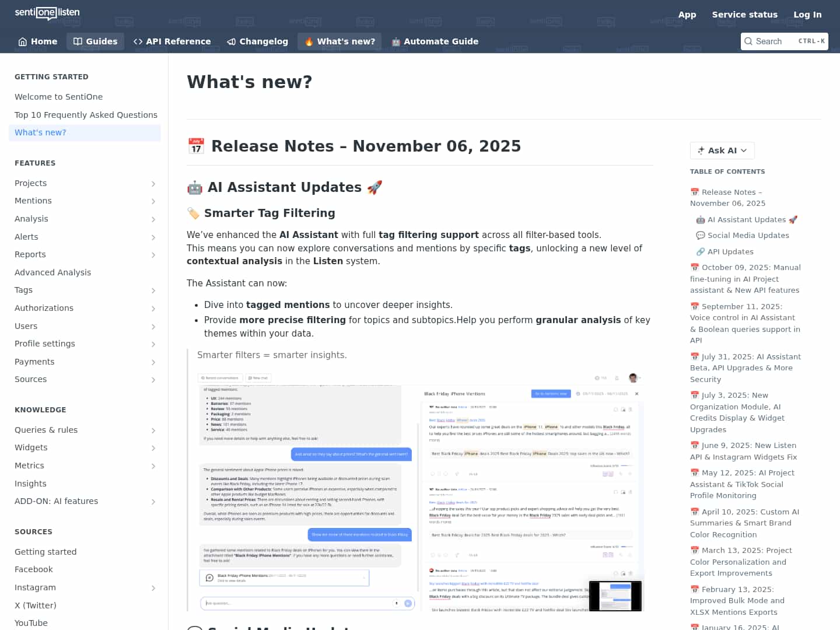Click the blue progress-style button in the embedded screenshot
The height and width of the screenshot is (630, 840).
(550, 394)
